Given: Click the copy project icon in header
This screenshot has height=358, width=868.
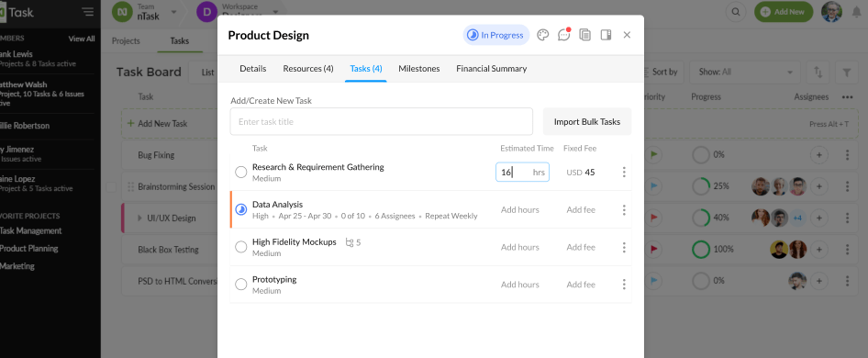Looking at the screenshot, I should 584,35.
